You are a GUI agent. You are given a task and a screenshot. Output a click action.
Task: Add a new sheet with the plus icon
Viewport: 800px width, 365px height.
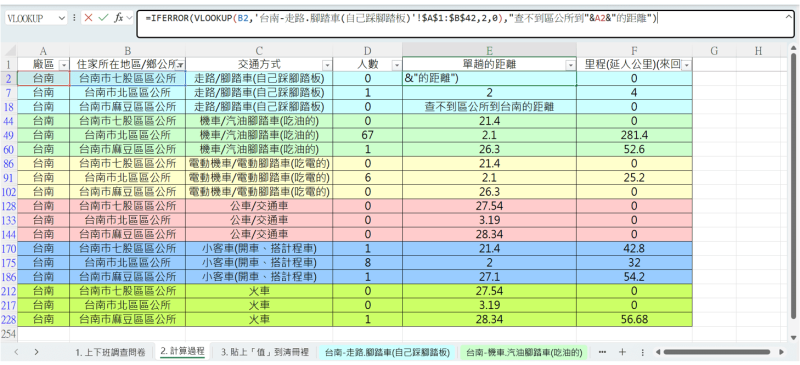coord(622,352)
